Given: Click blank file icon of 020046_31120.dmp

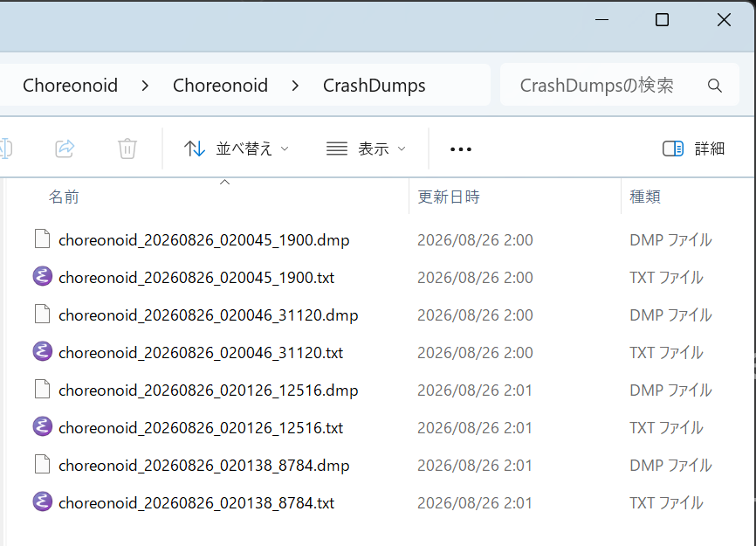Looking at the screenshot, I should (x=43, y=314).
